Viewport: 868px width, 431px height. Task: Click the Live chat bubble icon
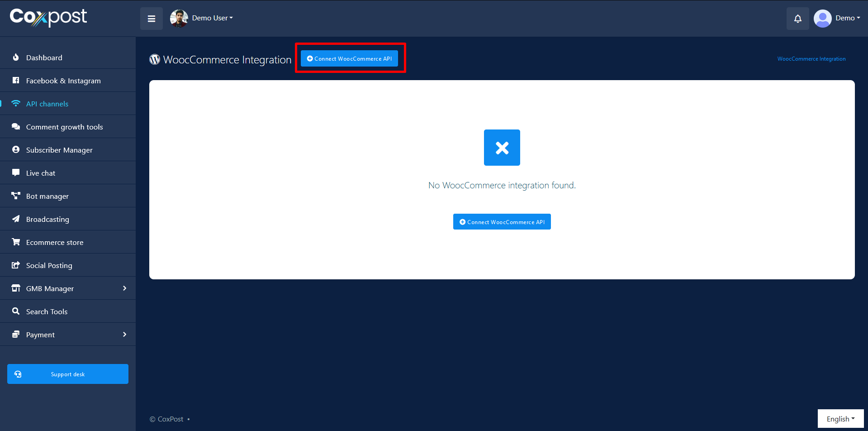[16, 172]
